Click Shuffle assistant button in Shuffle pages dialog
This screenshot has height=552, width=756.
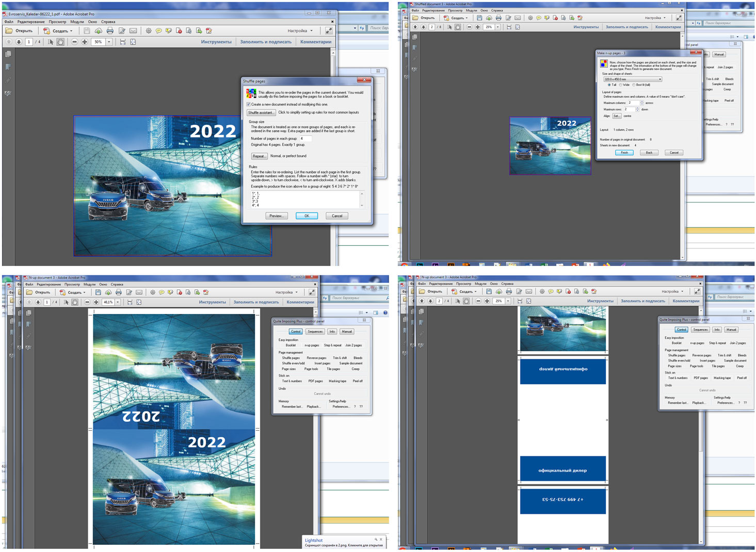tap(261, 113)
